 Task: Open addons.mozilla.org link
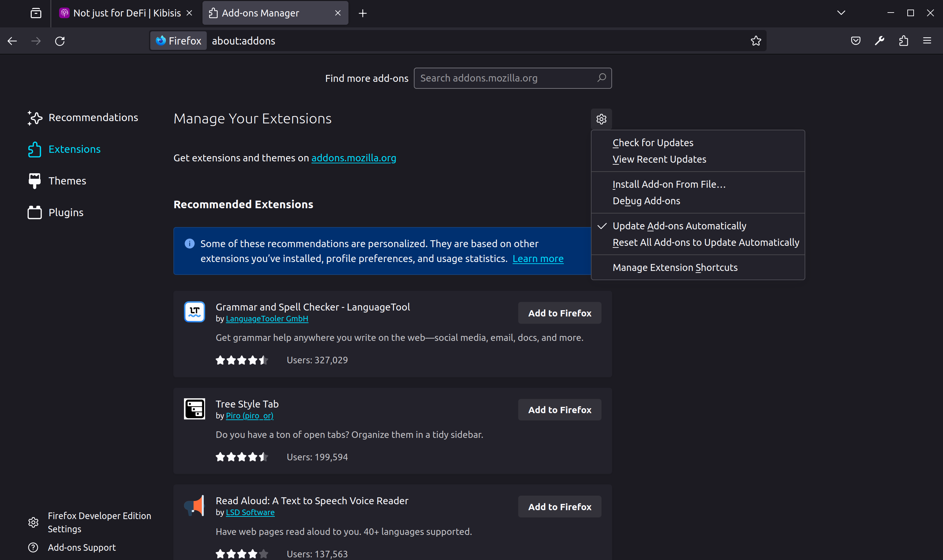tap(353, 157)
